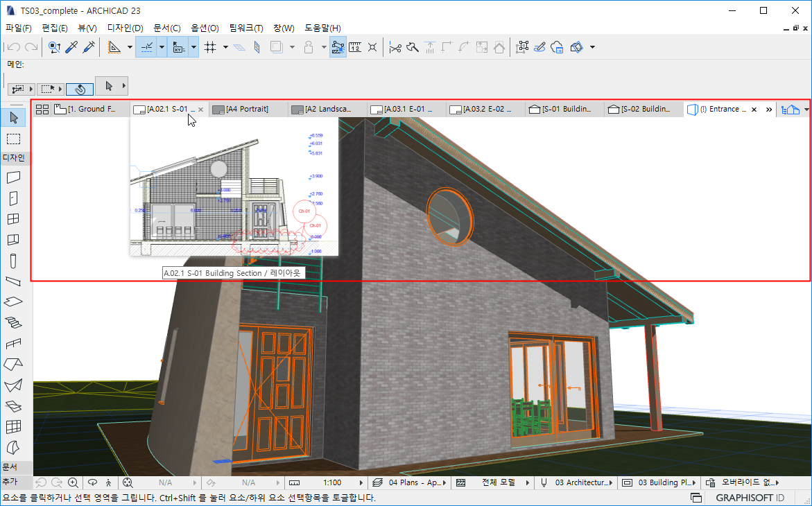Toggle the quick selection magnet button
The width and height of the screenshot is (812, 506).
(80, 89)
